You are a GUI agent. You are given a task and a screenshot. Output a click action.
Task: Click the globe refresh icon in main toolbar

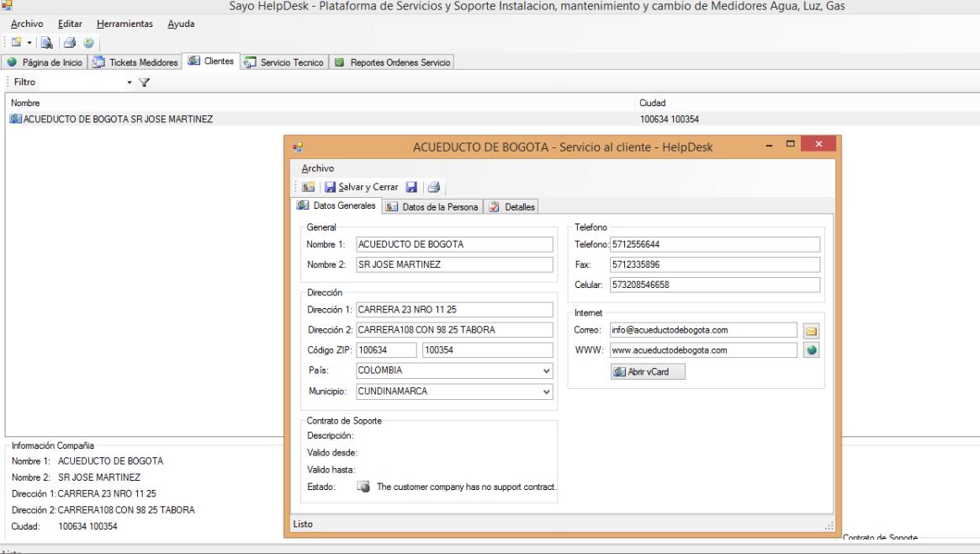(x=89, y=43)
